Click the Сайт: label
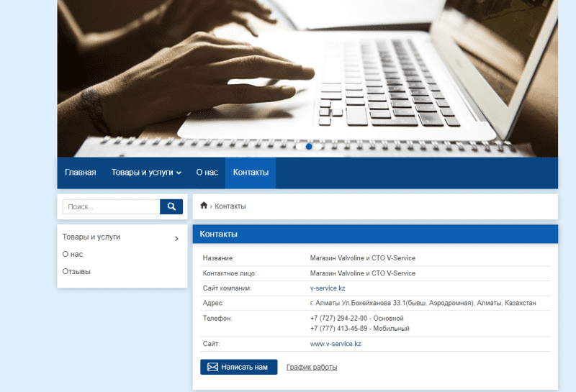Screen dimensions: 576x392 pyautogui.click(x=211, y=344)
